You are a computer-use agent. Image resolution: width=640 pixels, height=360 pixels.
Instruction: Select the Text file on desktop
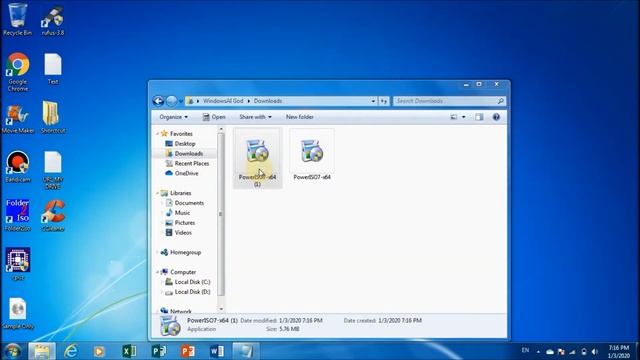pos(53,69)
